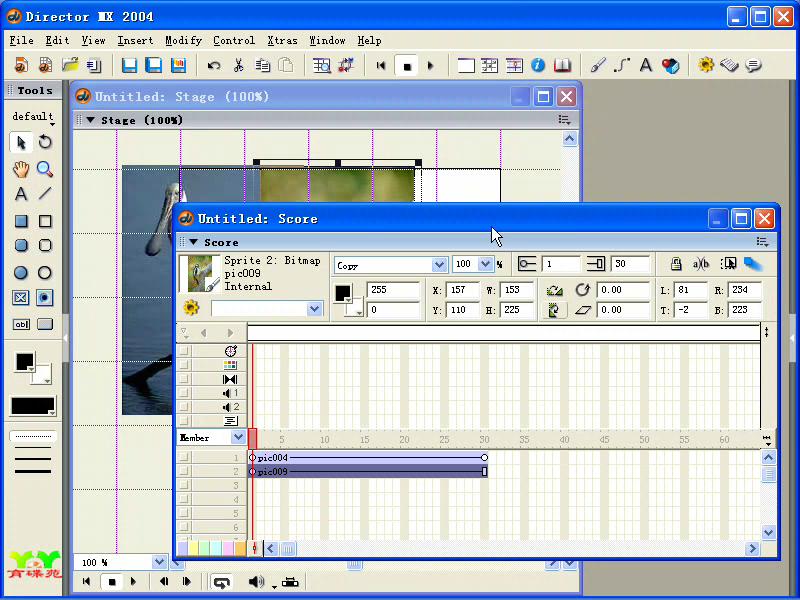Open the sprite behavior dropdown in Score
Screen dimensions: 800x600
[x=314, y=308]
